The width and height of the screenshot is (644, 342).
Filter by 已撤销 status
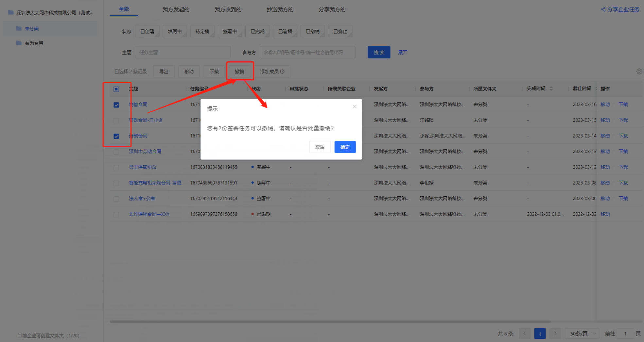[313, 31]
